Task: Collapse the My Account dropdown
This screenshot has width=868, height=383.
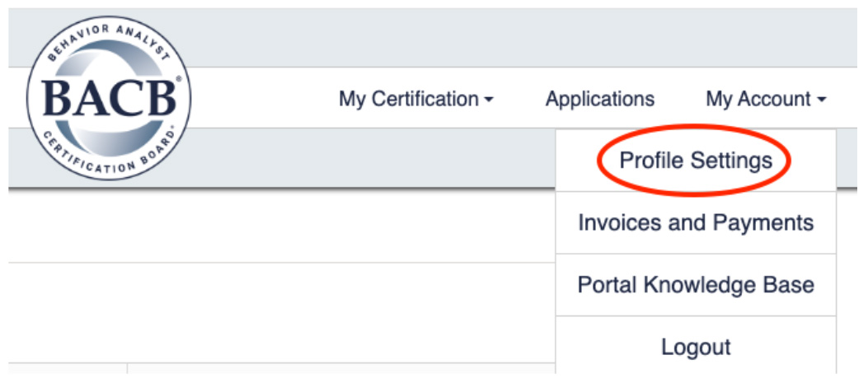Action: (766, 99)
